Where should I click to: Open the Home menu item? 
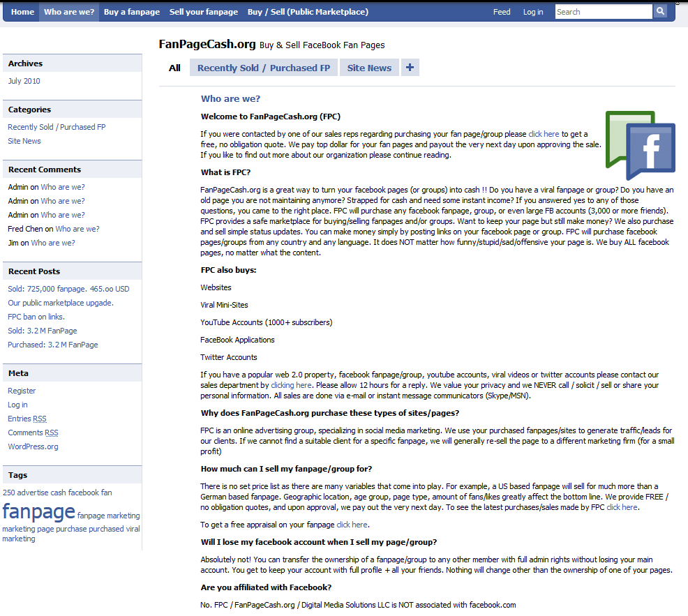point(22,12)
